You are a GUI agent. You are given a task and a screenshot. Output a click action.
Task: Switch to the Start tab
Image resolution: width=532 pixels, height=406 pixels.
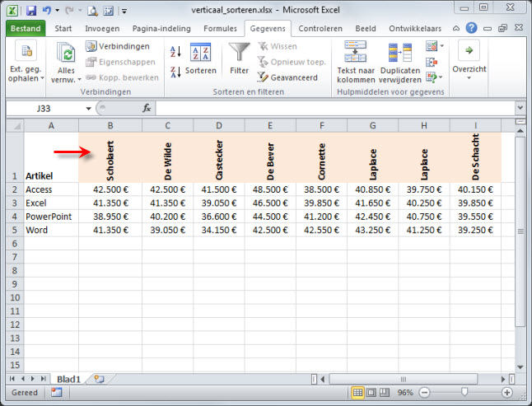(x=63, y=29)
